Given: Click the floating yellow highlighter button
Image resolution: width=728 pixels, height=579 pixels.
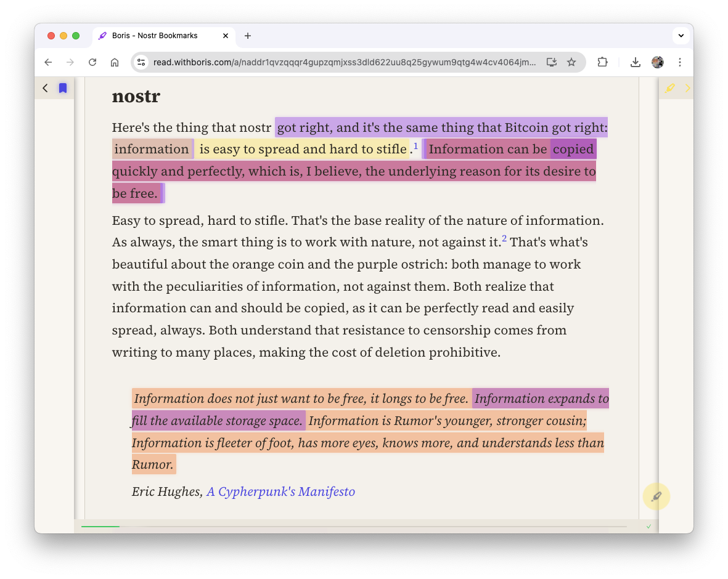Looking at the screenshot, I should tap(656, 496).
